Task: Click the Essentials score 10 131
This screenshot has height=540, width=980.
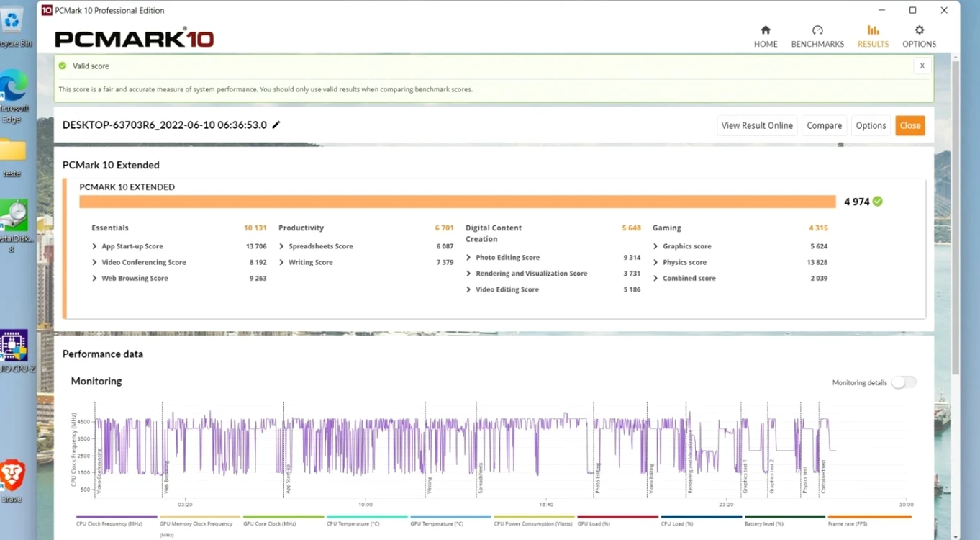Action: click(255, 228)
